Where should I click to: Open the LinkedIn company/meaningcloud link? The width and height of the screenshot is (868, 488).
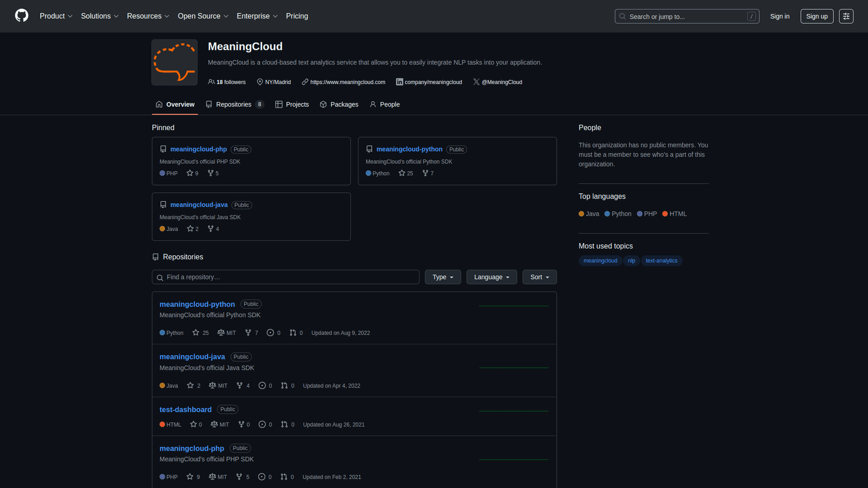429,82
